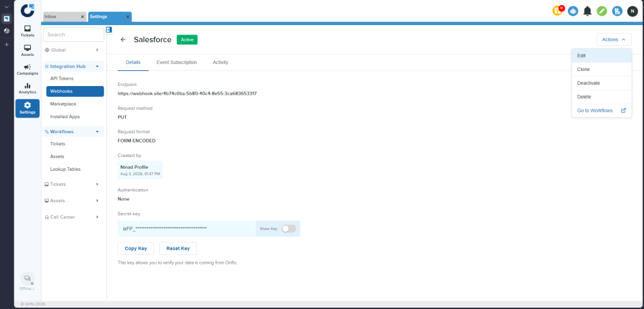Collapse the Integration Hub section

point(74,66)
